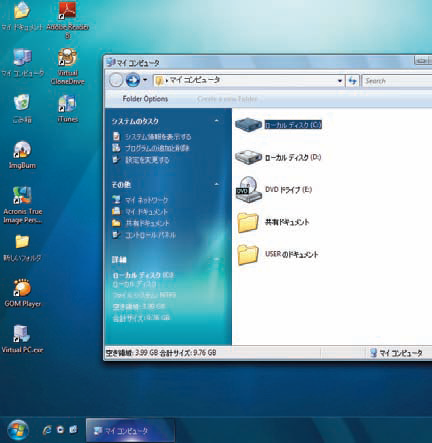Launch iTunes desktop shortcut
The image size is (432, 443).
(x=68, y=109)
